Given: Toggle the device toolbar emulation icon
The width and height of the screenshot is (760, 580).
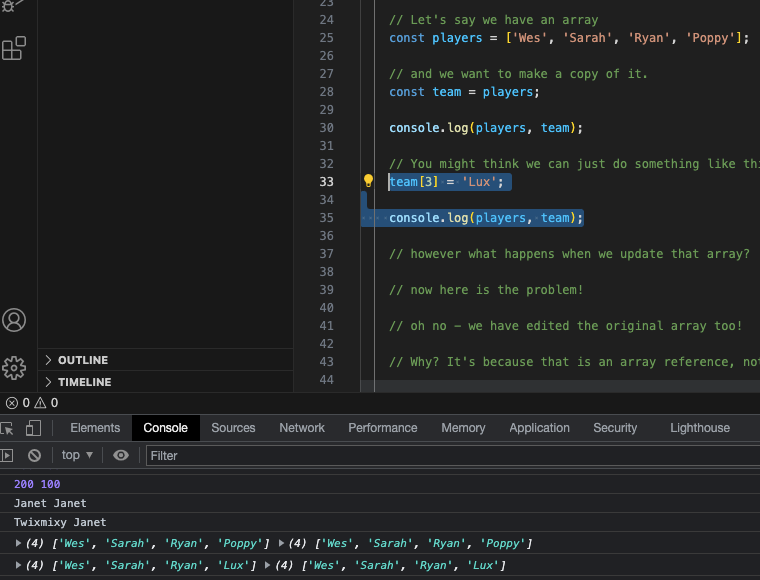Looking at the screenshot, I should 33,428.
